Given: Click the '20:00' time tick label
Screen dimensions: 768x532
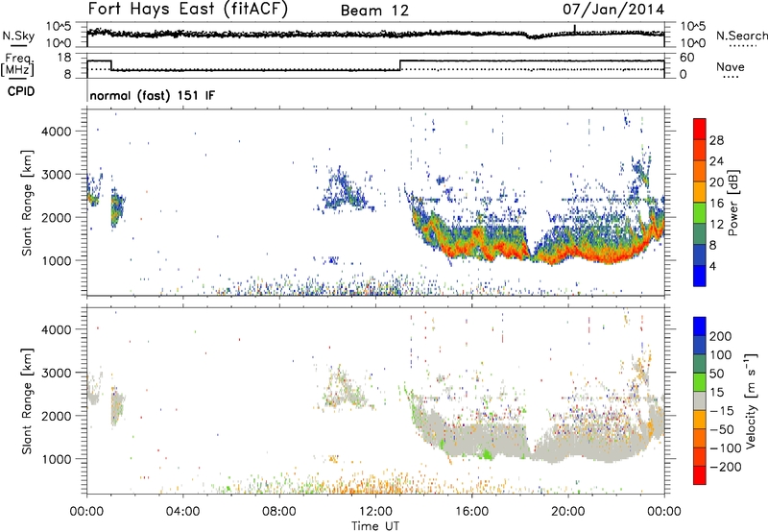Looking at the screenshot, I should [x=567, y=512].
